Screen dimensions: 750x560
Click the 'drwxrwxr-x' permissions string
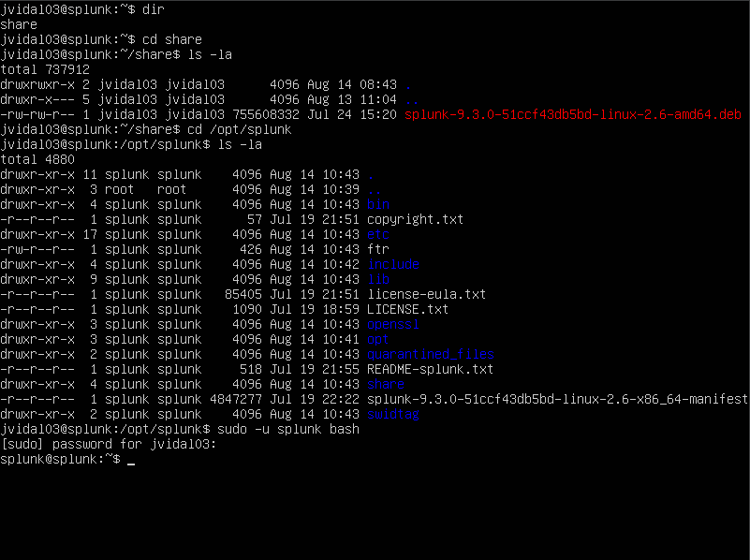[37, 84]
